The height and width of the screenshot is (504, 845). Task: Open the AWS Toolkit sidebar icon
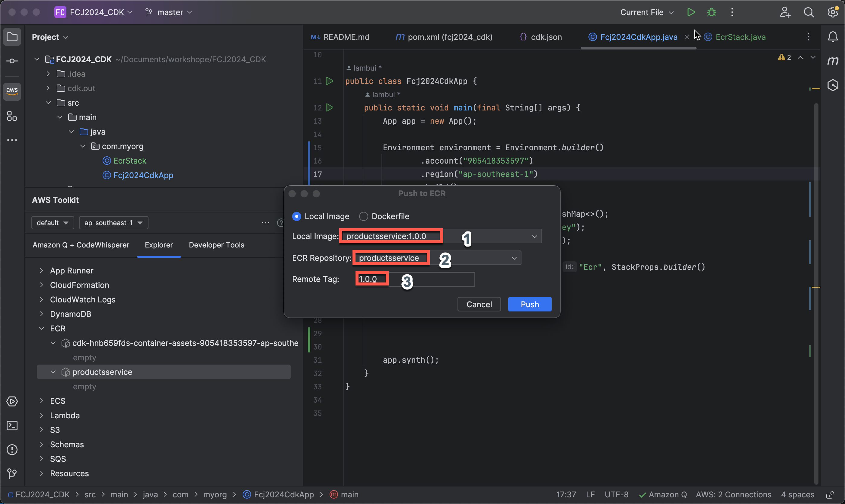tap(12, 91)
